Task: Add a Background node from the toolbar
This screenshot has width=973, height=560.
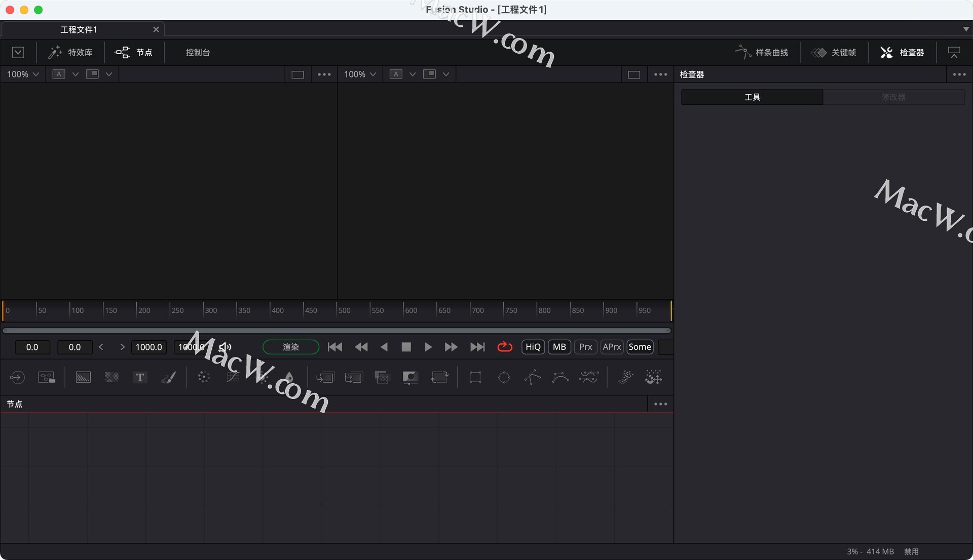Action: [x=83, y=377]
